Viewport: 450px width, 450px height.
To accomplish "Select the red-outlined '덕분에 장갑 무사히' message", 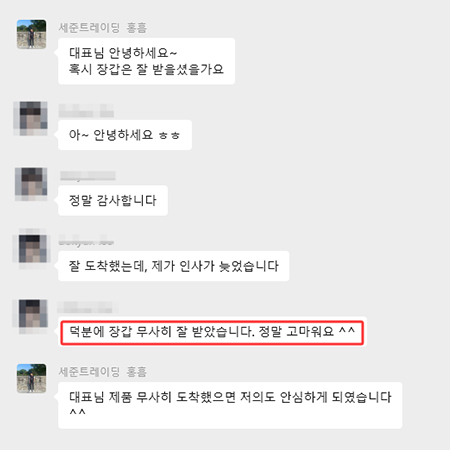I will click(212, 332).
